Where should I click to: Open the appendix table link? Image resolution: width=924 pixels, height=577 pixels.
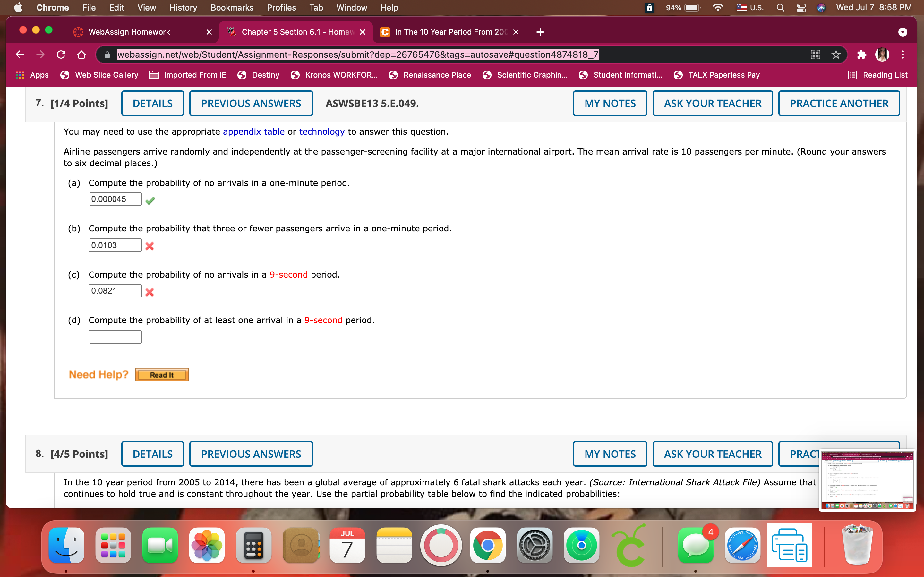click(x=253, y=132)
